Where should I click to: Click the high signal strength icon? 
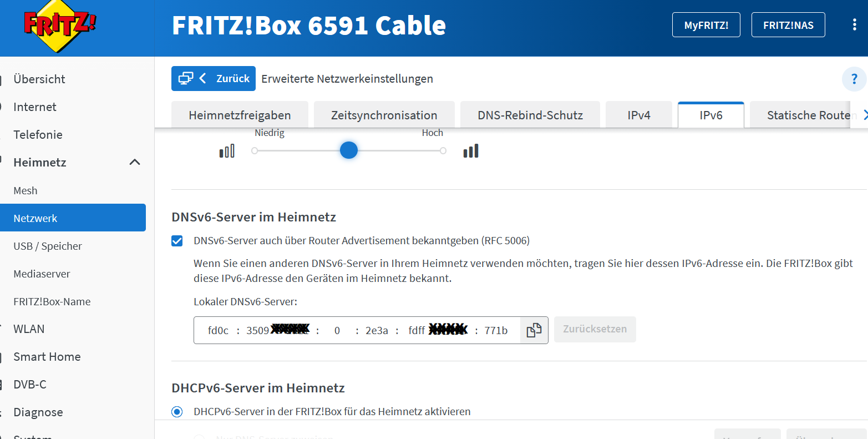click(471, 151)
